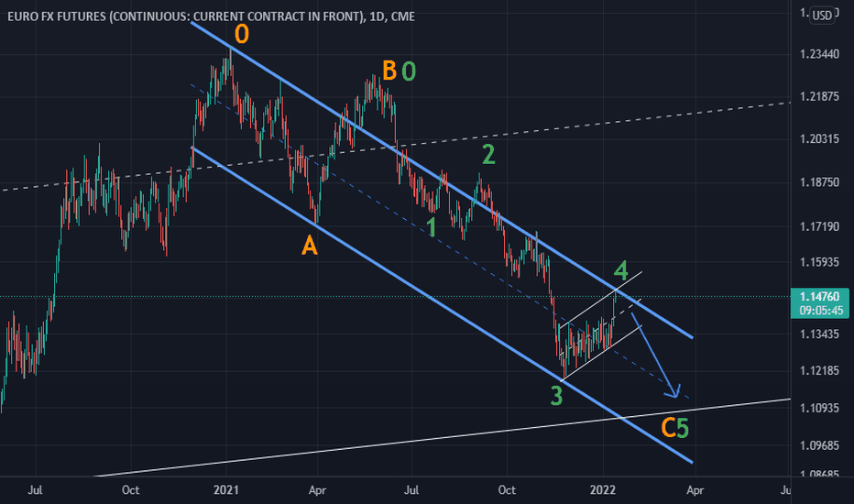
Task: Click the 1.10935 price axis label
Action: coord(820,408)
